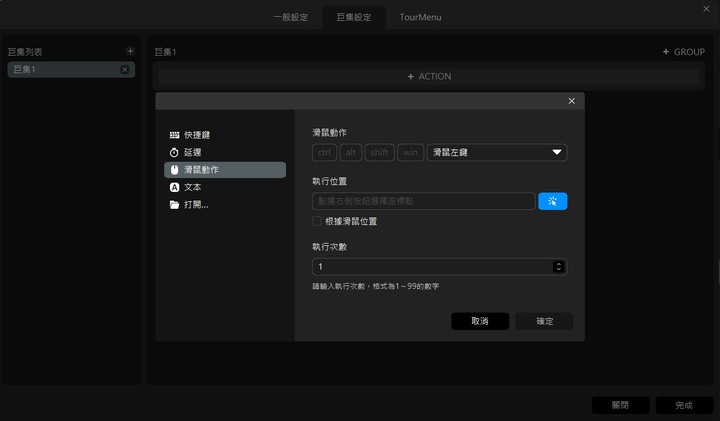Toggle the win modifier key

tap(410, 152)
